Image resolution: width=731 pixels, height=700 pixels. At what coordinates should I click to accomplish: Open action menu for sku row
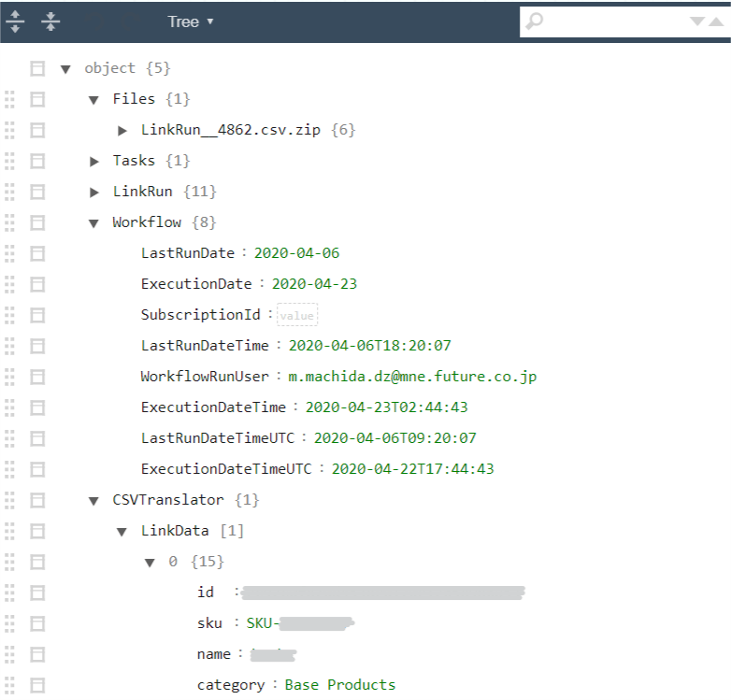pos(37,623)
